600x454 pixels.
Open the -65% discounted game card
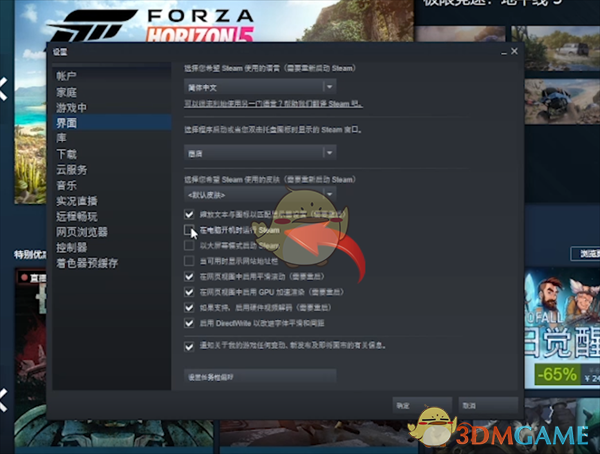[x=562, y=328]
